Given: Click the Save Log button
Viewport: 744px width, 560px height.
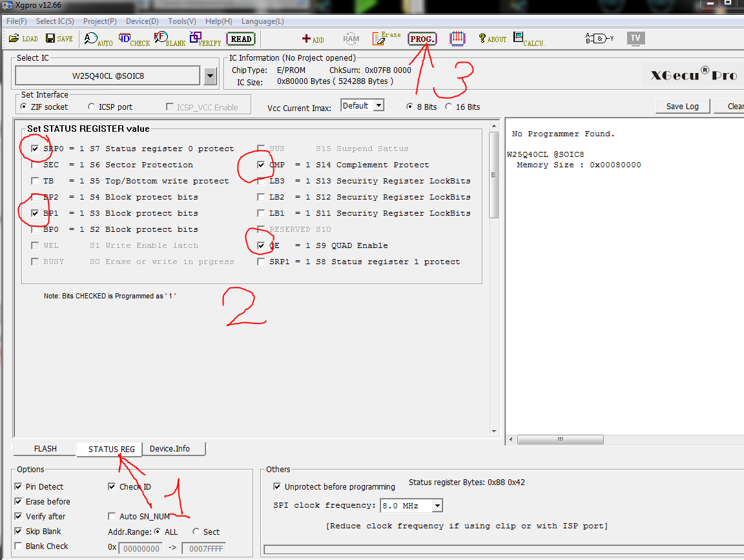Looking at the screenshot, I should click(x=682, y=106).
